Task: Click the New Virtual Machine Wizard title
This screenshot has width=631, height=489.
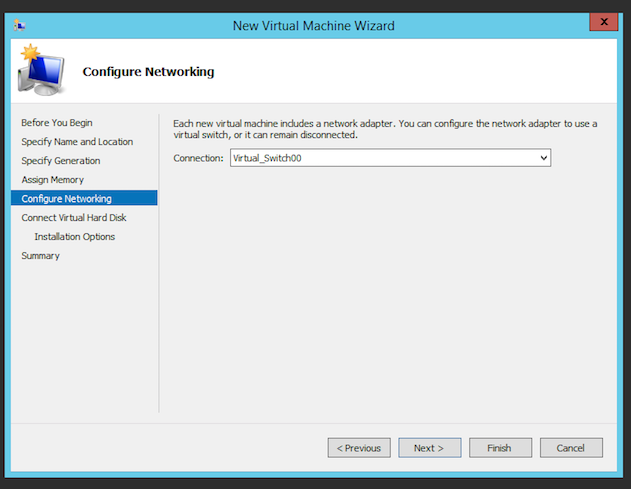Action: 313,26
